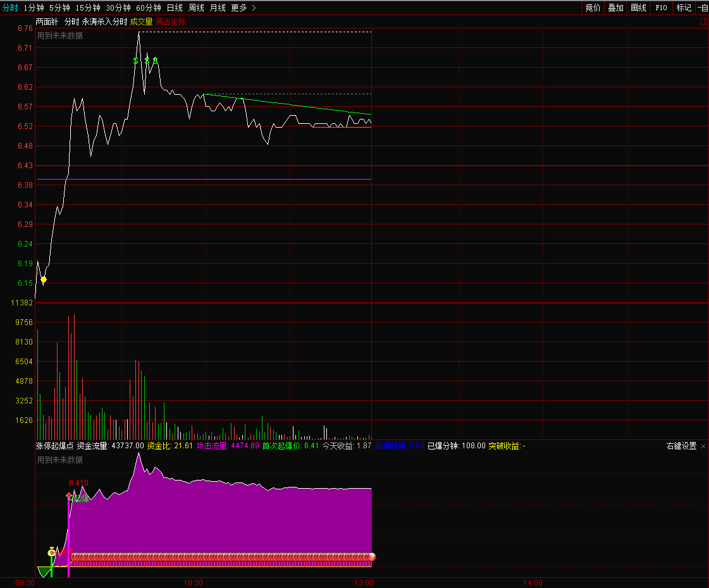This screenshot has height=588, width=709.
Task: Open F10 company information
Action: 661,8
